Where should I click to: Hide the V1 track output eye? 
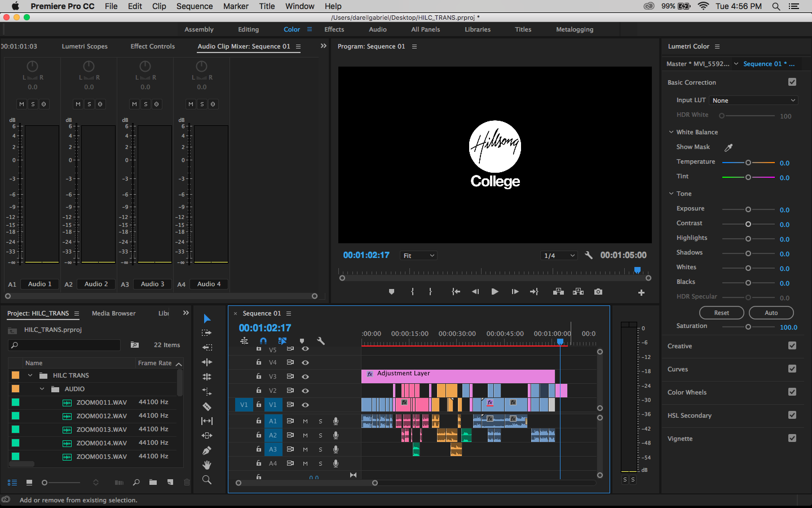pyautogui.click(x=305, y=405)
